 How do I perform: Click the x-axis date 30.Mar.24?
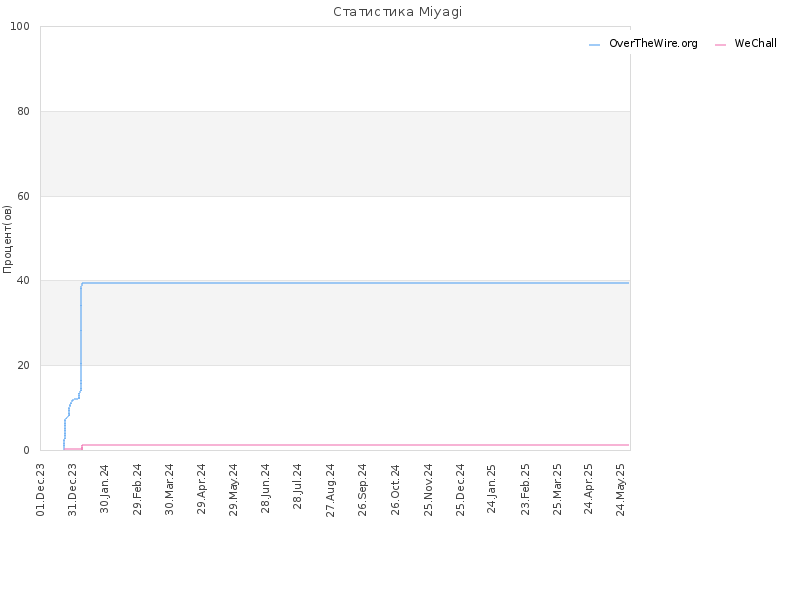169,489
